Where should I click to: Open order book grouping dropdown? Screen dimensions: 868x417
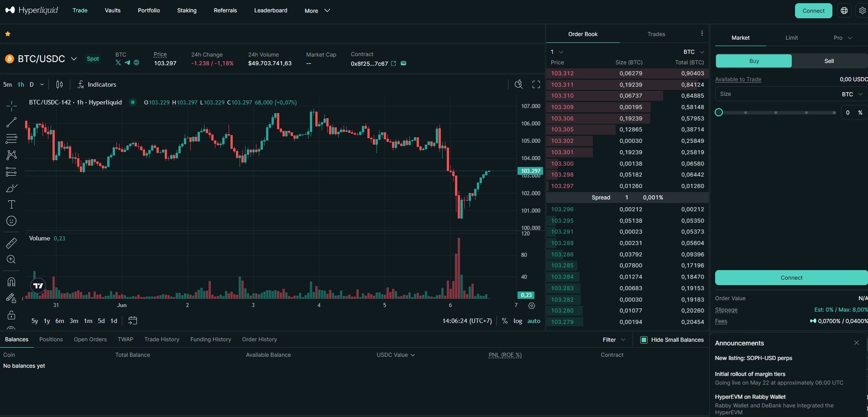tap(557, 52)
